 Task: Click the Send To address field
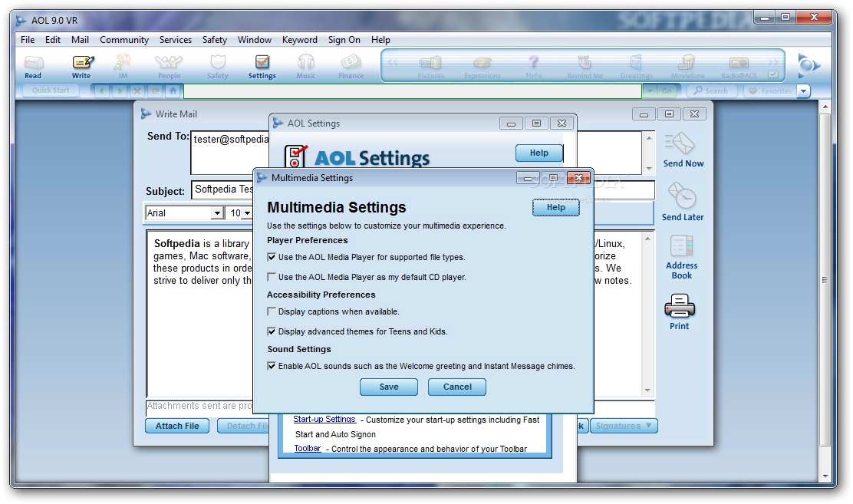pyautogui.click(x=417, y=153)
